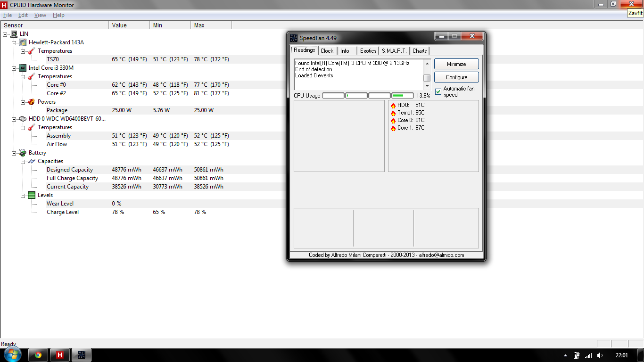Image resolution: width=644 pixels, height=362 pixels.
Task: Click the flame icon beside Core 0 in SpeedFan
Action: tap(393, 121)
